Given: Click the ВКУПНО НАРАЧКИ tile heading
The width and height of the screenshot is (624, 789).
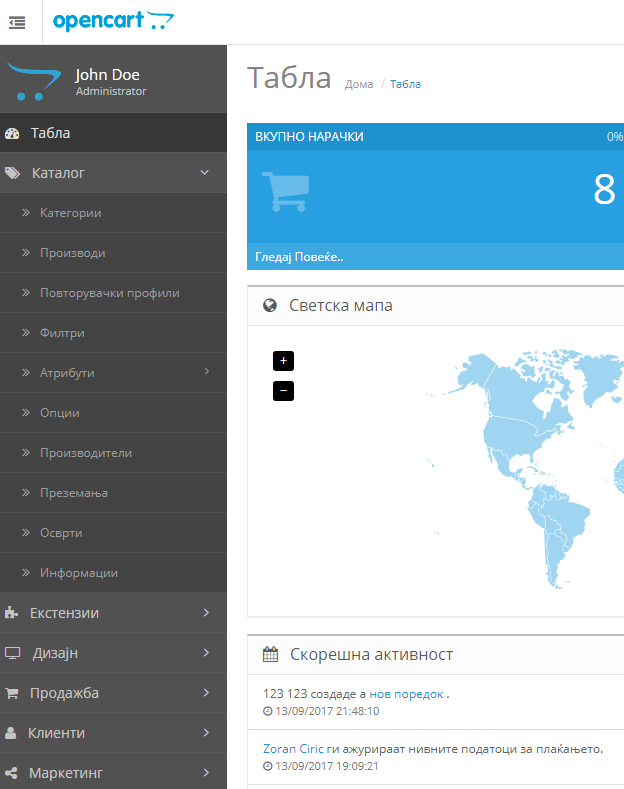Looking at the screenshot, I should pos(309,137).
